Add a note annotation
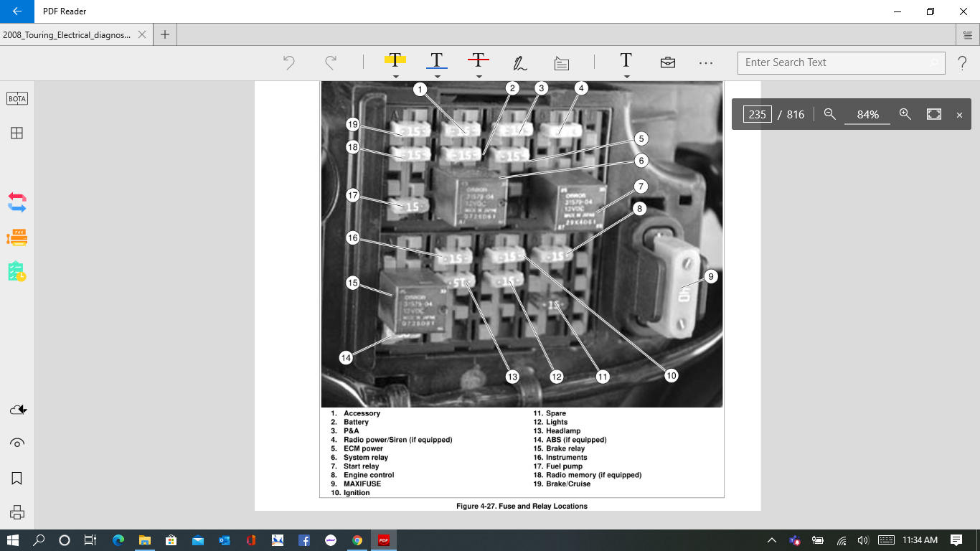Image resolution: width=980 pixels, height=551 pixels. [x=562, y=63]
